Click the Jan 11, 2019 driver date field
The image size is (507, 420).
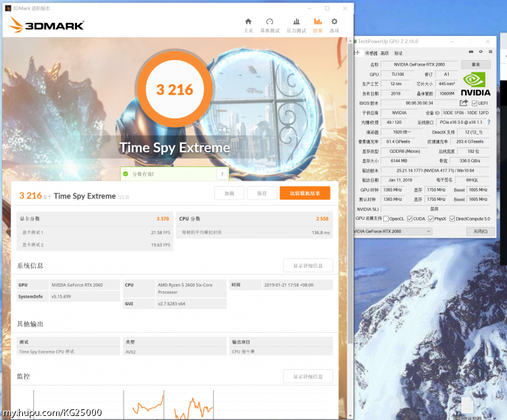400,180
